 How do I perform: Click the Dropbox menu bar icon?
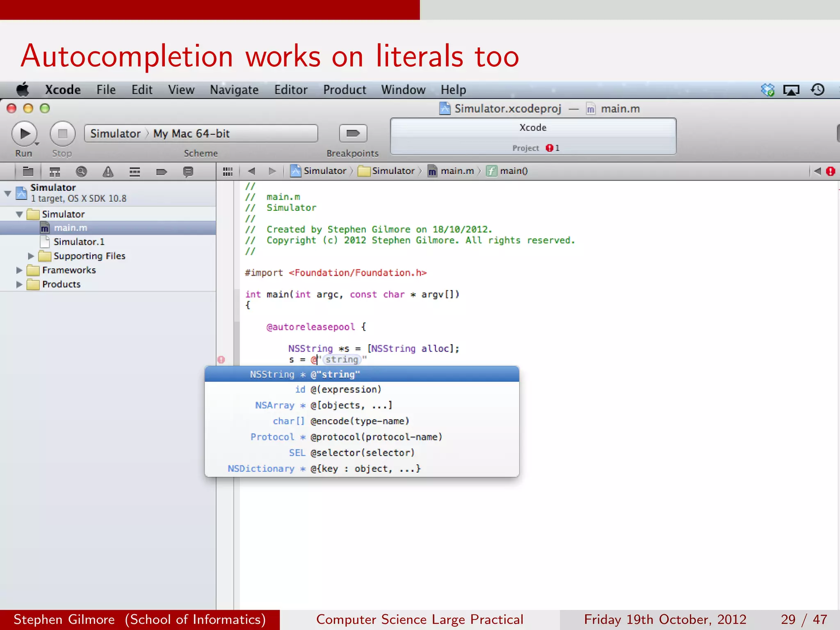767,89
